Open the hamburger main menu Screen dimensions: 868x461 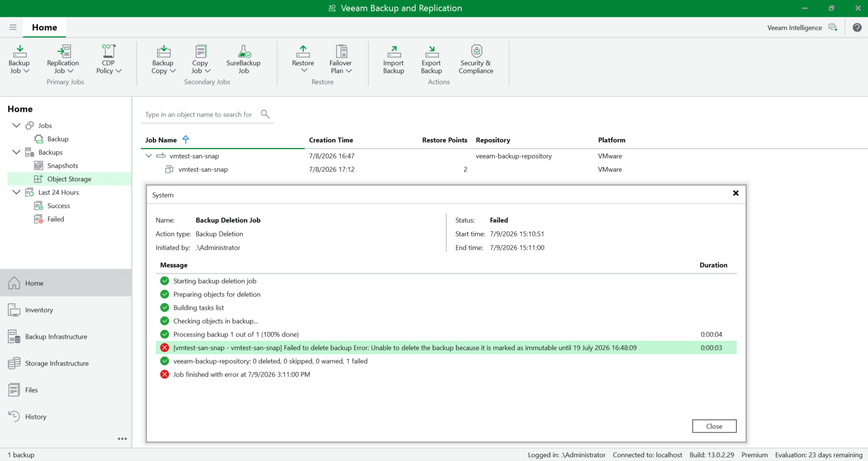coord(13,27)
